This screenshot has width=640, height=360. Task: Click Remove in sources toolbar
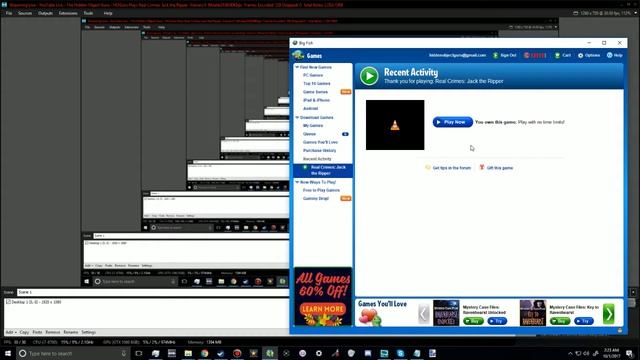click(x=52, y=332)
